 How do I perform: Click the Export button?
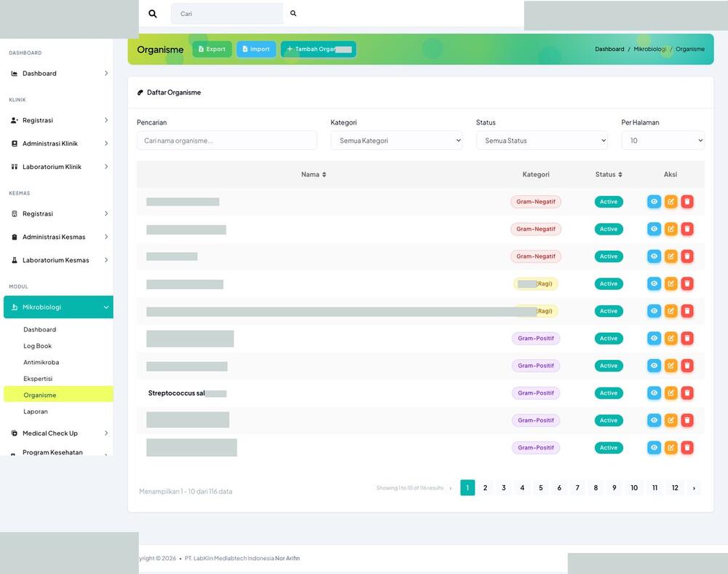coord(212,50)
